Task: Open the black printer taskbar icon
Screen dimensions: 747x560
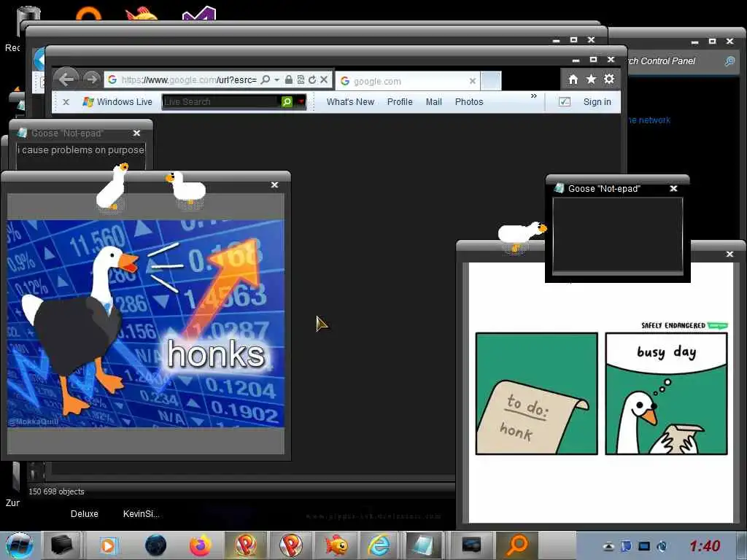Action: (x=61, y=545)
